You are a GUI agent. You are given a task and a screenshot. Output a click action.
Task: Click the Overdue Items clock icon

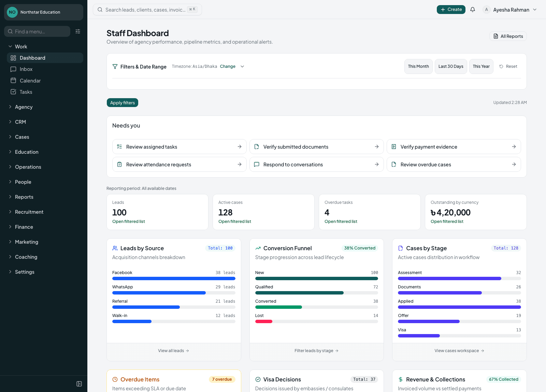click(x=115, y=379)
